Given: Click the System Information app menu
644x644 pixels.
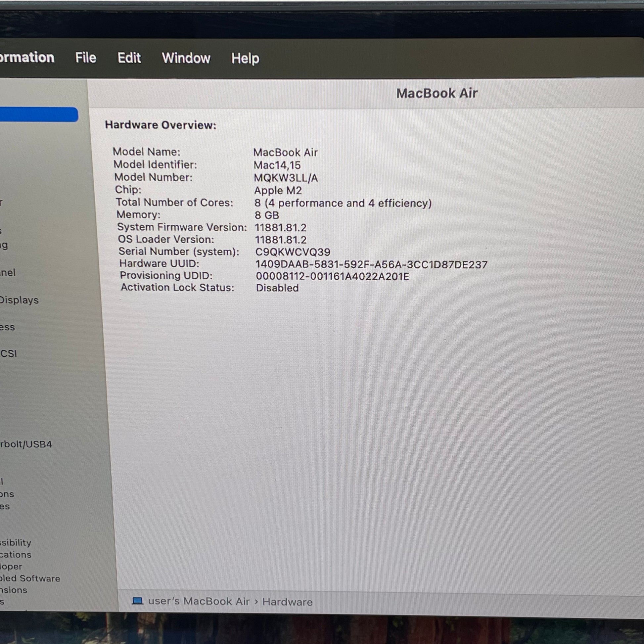Looking at the screenshot, I should coord(27,57).
